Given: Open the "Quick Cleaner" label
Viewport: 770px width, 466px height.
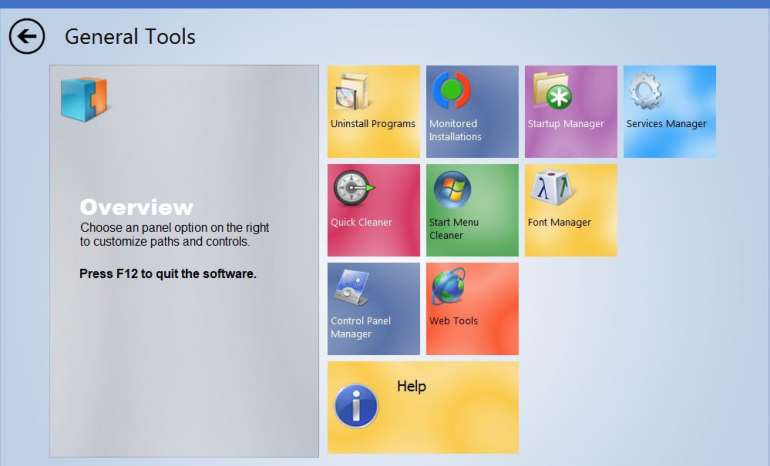Looking at the screenshot, I should point(361,222).
